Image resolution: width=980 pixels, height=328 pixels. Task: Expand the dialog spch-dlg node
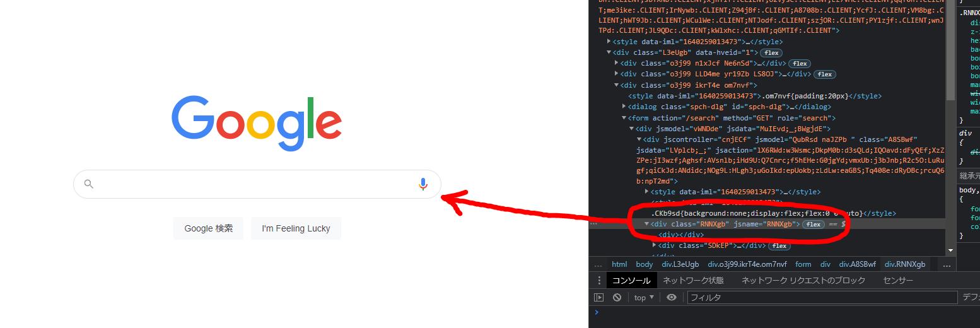(624, 107)
